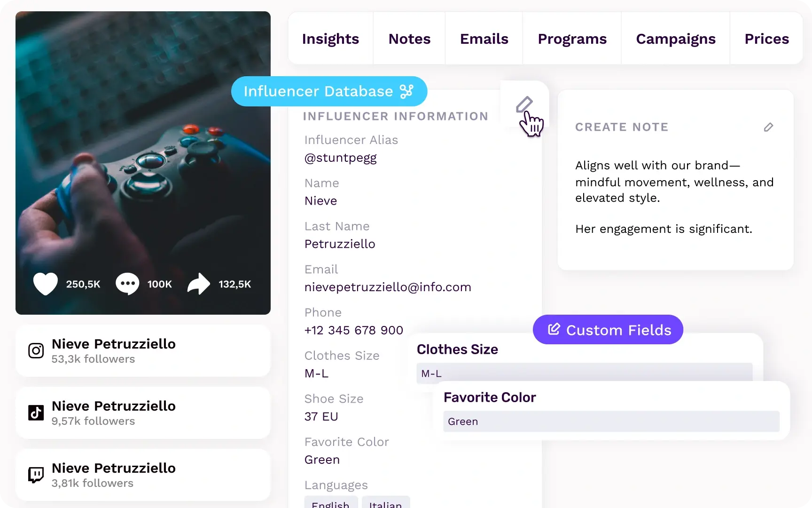Click the comment bubble icon on the photo
The image size is (812, 508).
pos(127,284)
